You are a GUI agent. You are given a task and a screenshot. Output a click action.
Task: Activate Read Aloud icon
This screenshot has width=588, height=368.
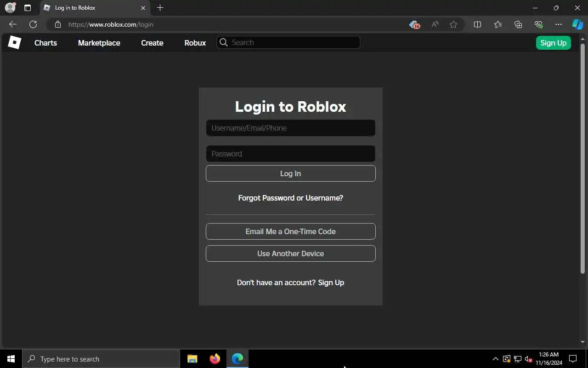tap(435, 24)
